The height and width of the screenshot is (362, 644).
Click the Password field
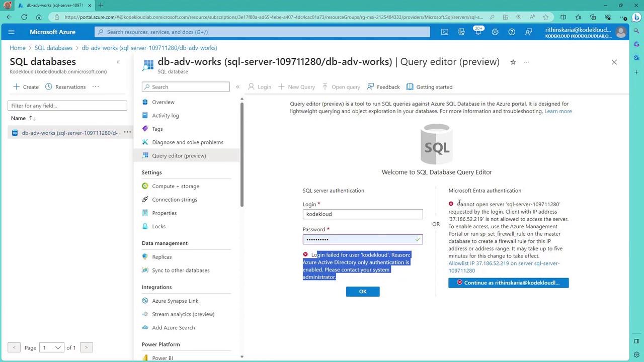coord(363,239)
